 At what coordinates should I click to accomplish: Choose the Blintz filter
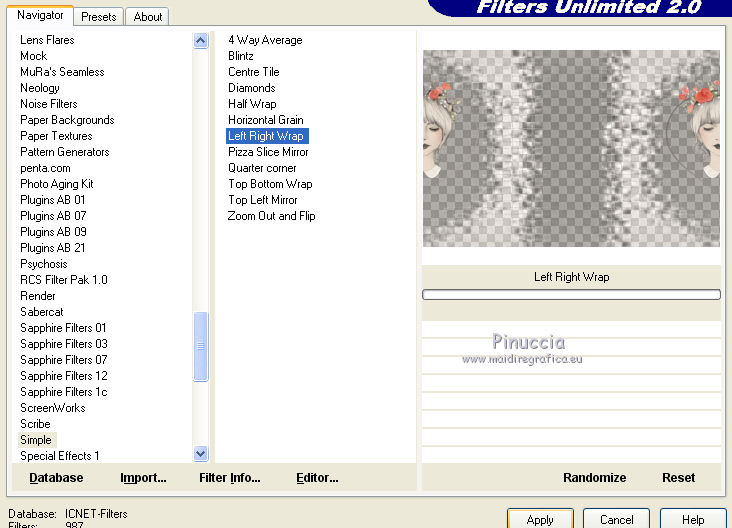pos(241,56)
